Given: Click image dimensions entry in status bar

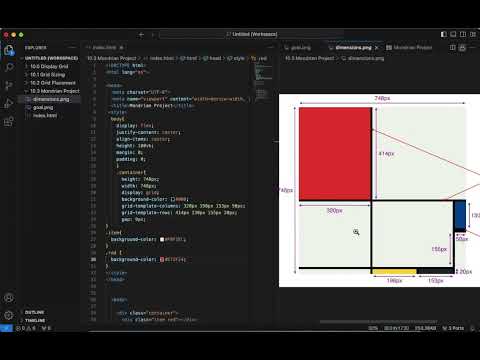Looking at the screenshot, I should click(x=396, y=328).
